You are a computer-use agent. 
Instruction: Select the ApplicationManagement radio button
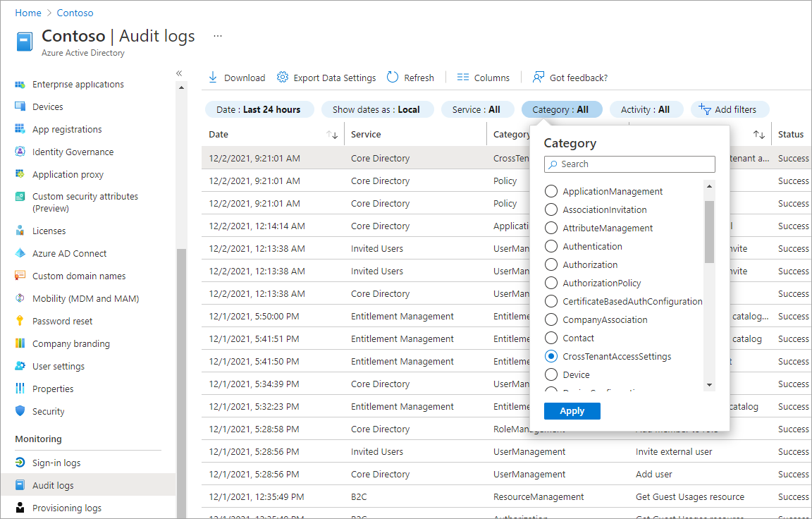[551, 192]
